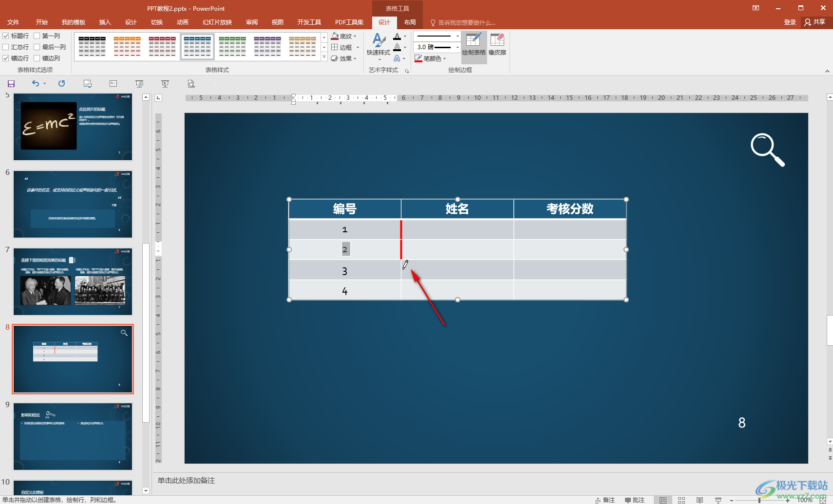Click the text outline A icon

[x=397, y=47]
